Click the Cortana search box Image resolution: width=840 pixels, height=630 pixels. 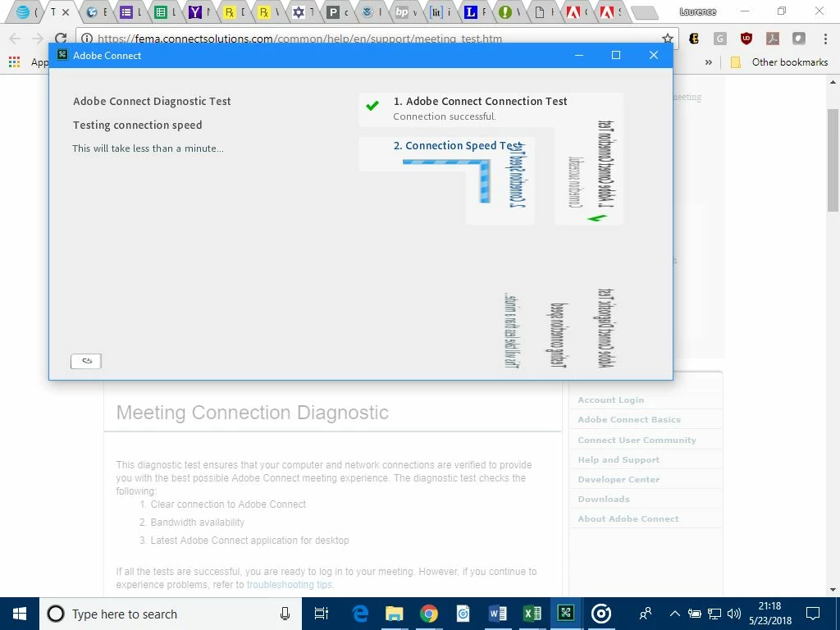pos(171,614)
